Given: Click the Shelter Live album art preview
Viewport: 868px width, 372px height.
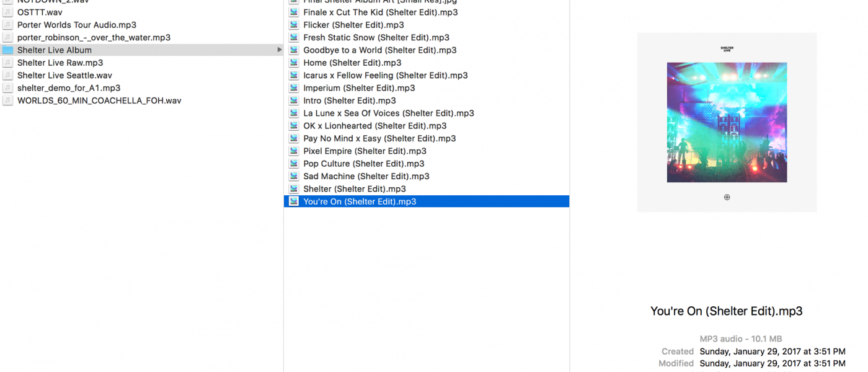Looking at the screenshot, I should (x=727, y=122).
